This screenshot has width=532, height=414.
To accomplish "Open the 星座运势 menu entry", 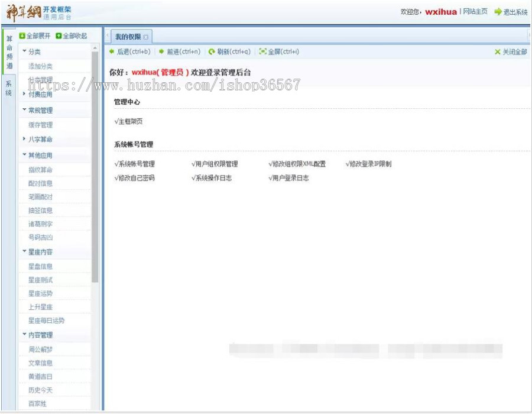I will [x=40, y=293].
